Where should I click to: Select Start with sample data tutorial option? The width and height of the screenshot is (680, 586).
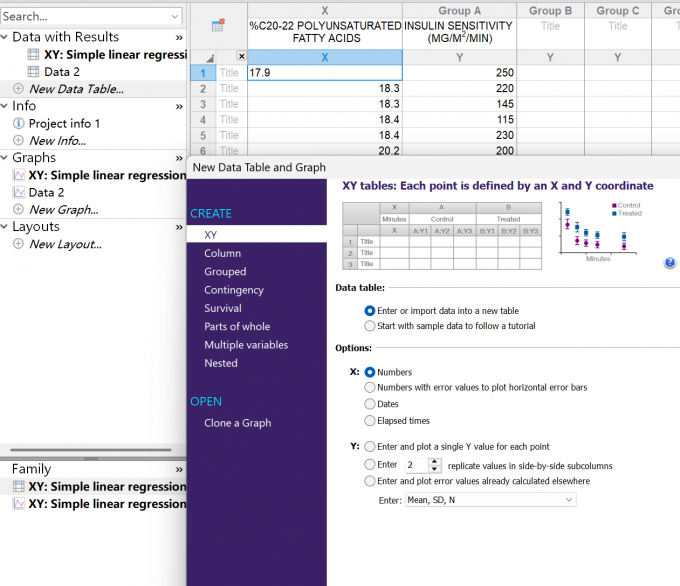click(x=369, y=326)
